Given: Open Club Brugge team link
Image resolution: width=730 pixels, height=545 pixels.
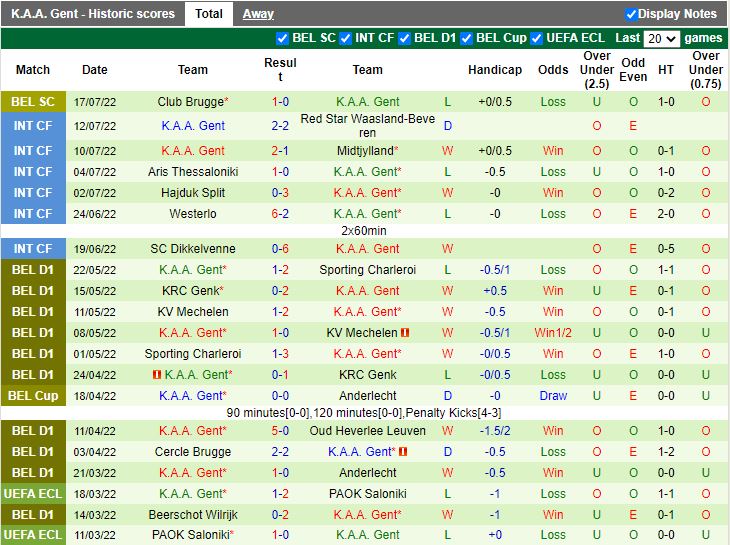Looking at the screenshot, I should 193,102.
